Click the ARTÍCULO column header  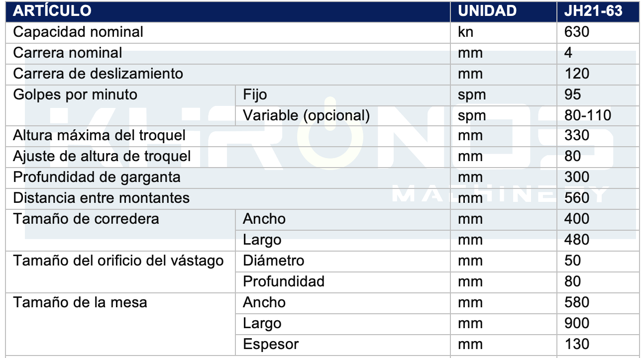pyautogui.click(x=52, y=11)
